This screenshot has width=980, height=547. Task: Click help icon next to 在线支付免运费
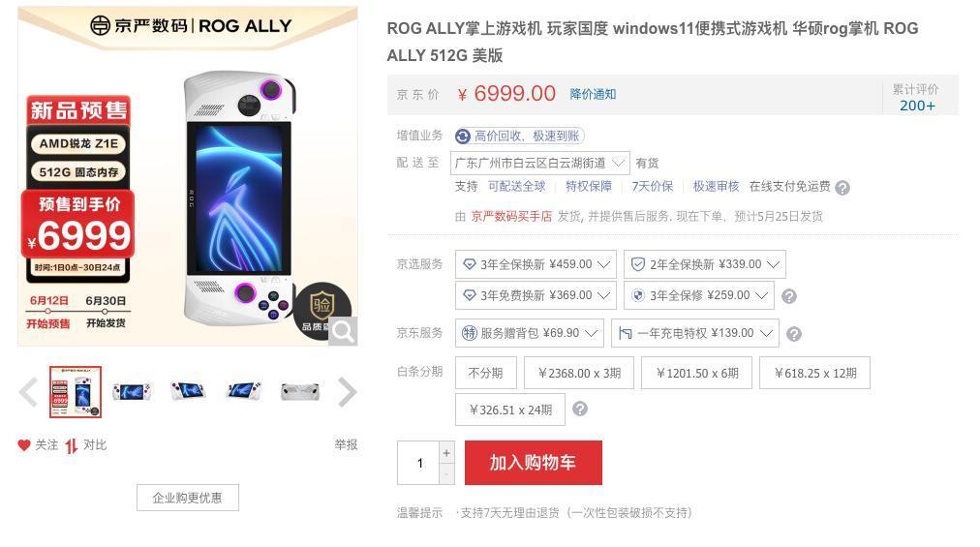(x=842, y=188)
